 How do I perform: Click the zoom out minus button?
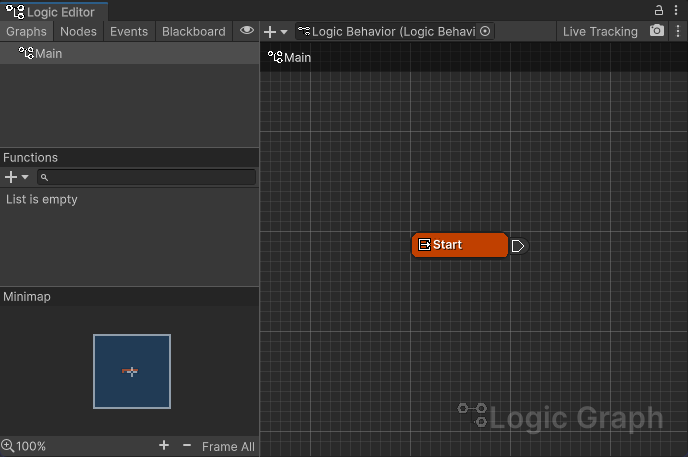tap(187, 446)
